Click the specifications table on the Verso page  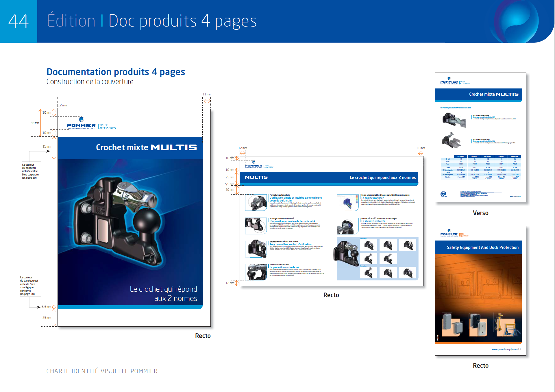[481, 168]
